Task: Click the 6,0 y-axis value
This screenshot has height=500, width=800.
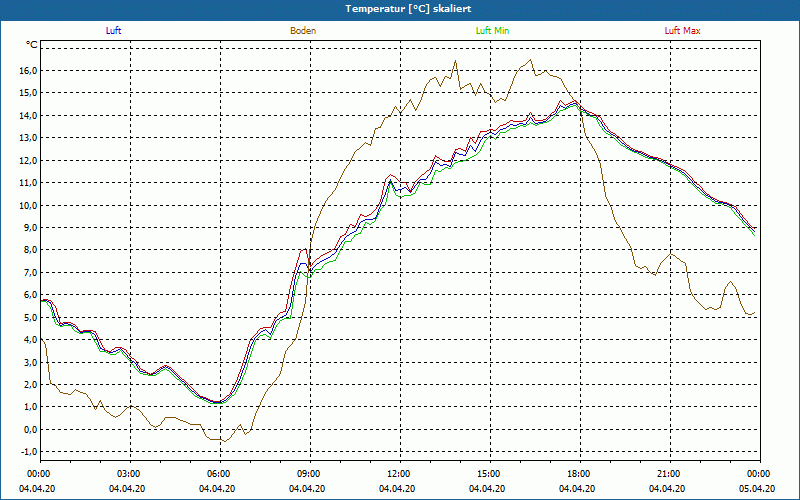Action: (x=31, y=295)
